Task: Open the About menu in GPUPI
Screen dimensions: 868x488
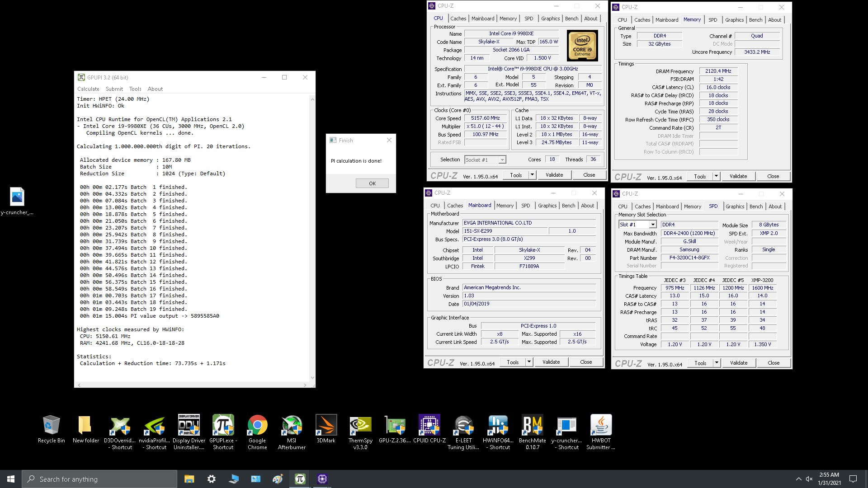Action: (x=155, y=89)
